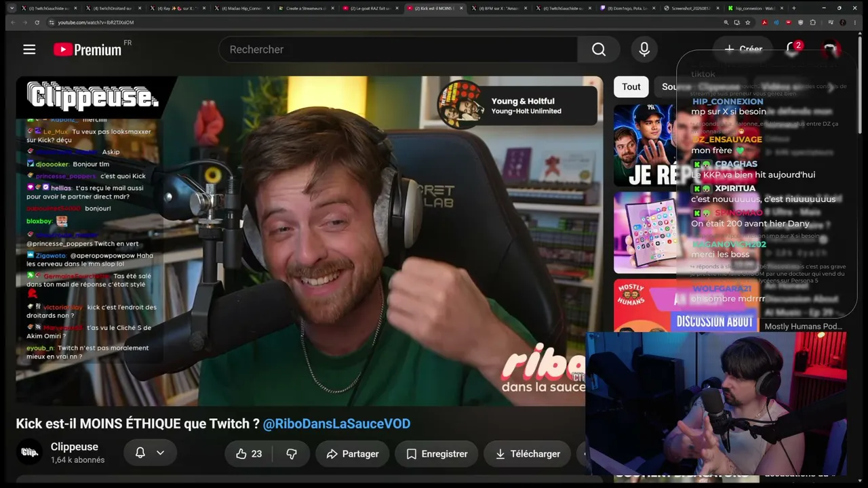Click the Partager share button
Screen dimensions: 868x488
353,454
